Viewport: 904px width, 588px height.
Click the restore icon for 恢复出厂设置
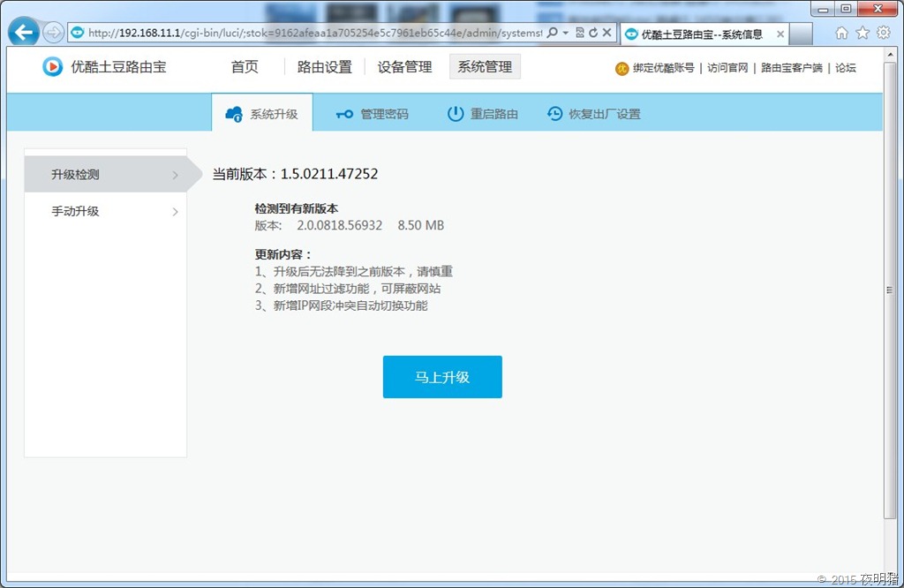pyautogui.click(x=554, y=114)
